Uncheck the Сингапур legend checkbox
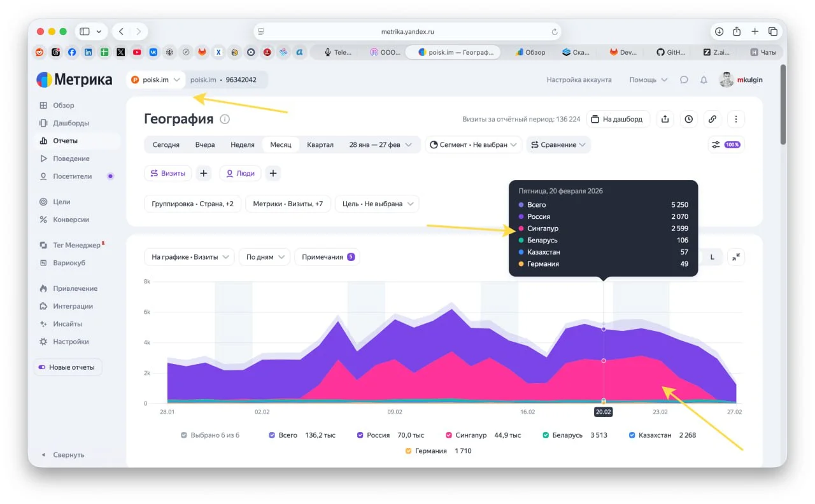 click(449, 435)
